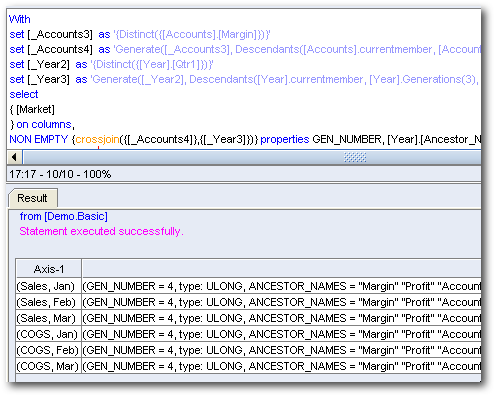Select the (Sales, Jan) row cell
This screenshot has width=495, height=396.
click(49, 286)
